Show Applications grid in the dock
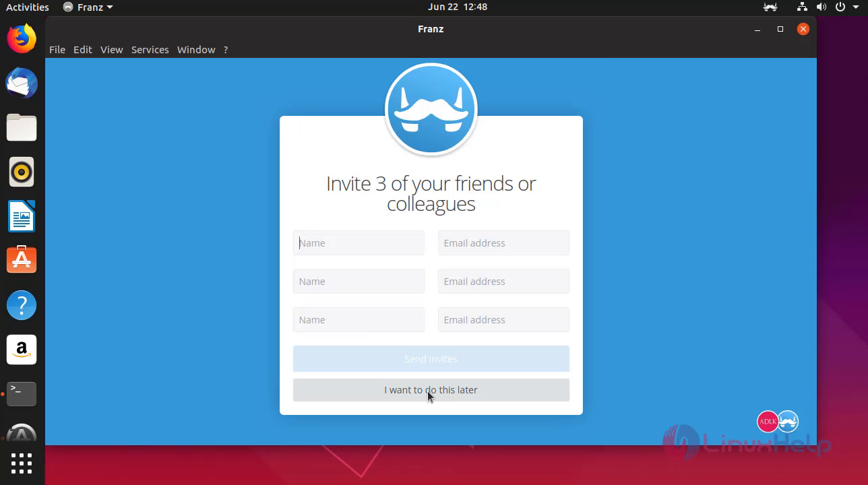The image size is (868, 485). [22, 463]
